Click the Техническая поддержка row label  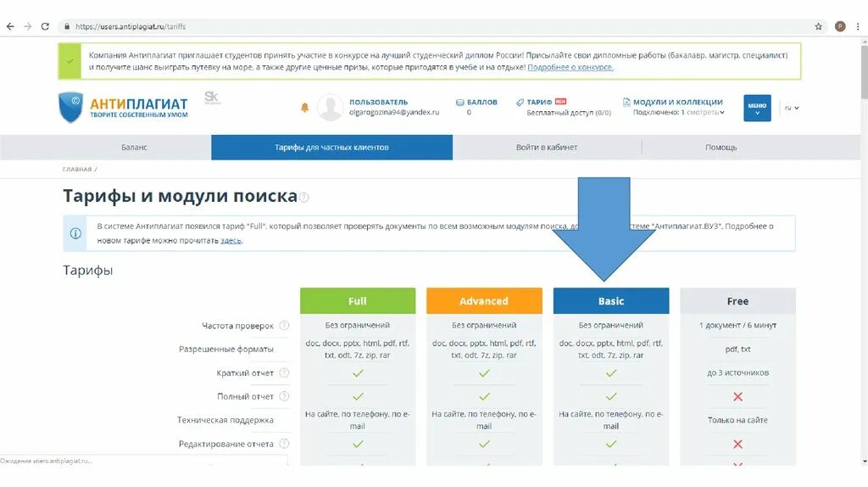point(225,420)
